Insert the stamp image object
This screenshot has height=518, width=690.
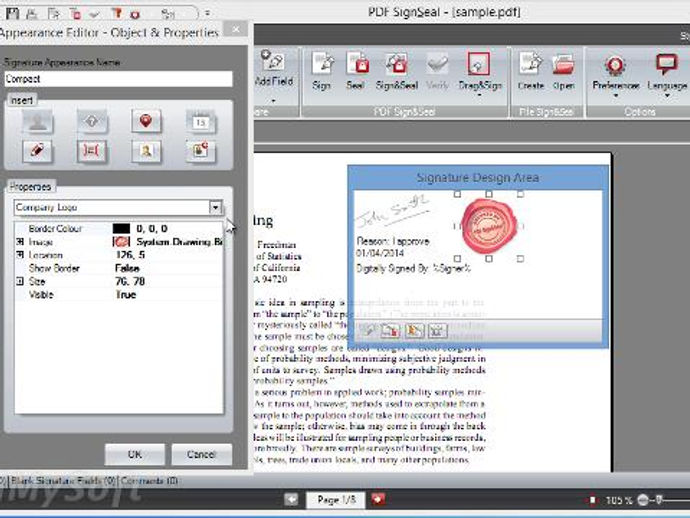200,151
